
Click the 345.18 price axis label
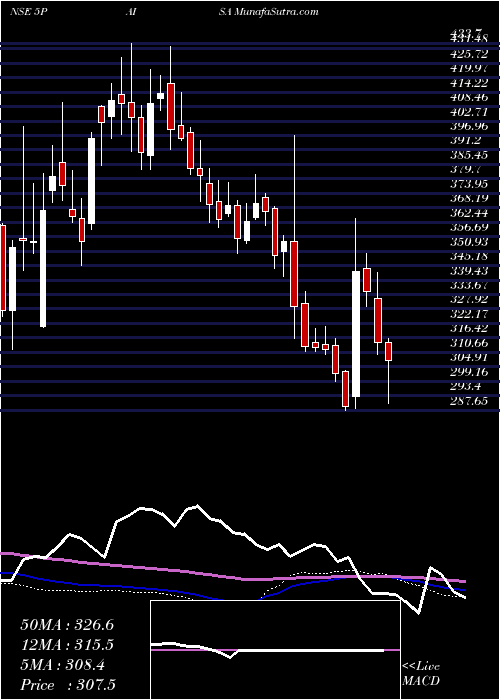469,256
